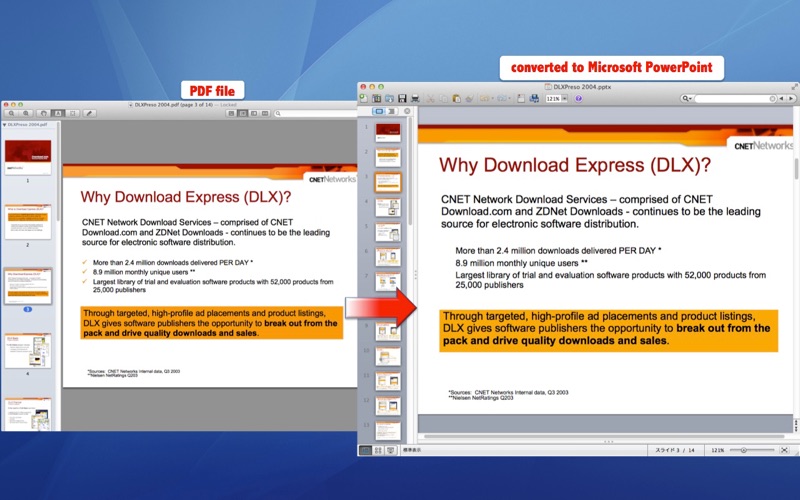800x500 pixels.
Task: Select slide 1 thumbnail in PowerPoint pane
Action: [388, 132]
